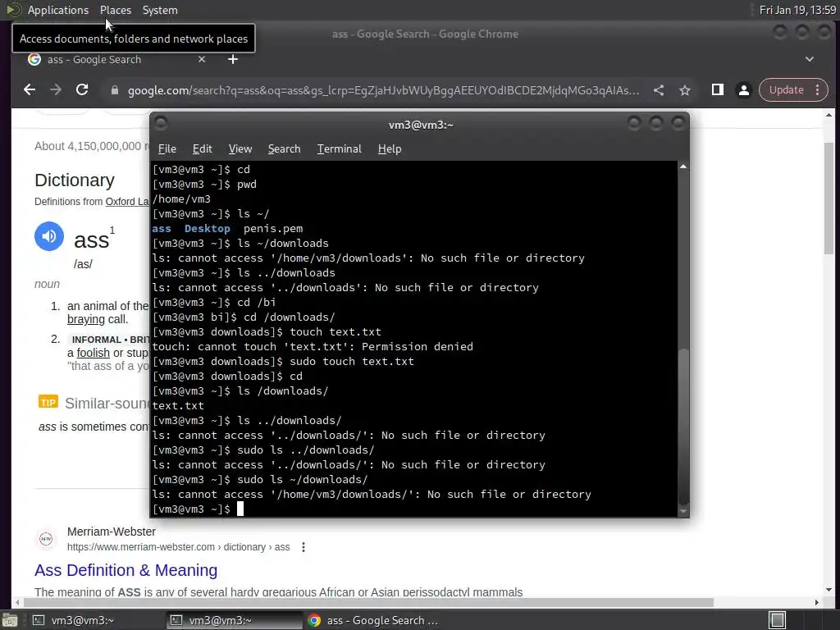Open terminal Help menu
The height and width of the screenshot is (630, 840).
click(390, 149)
